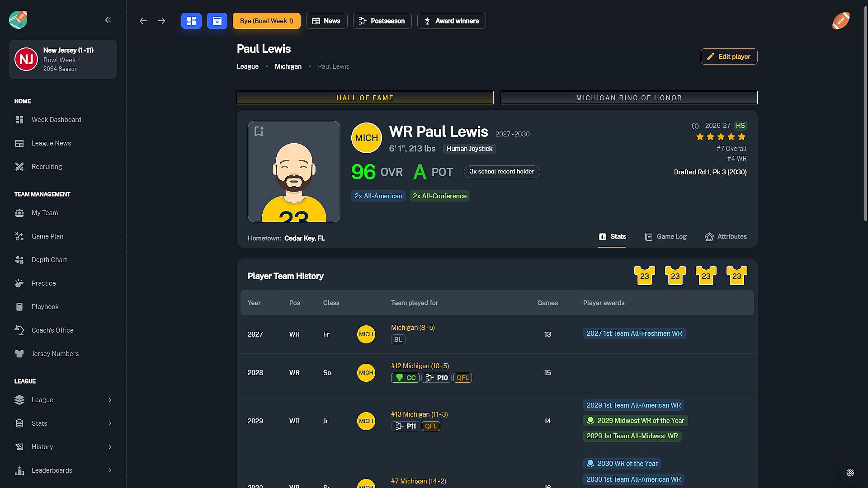Click the back arrow navigation icon
The width and height of the screenshot is (868, 488).
[143, 21]
